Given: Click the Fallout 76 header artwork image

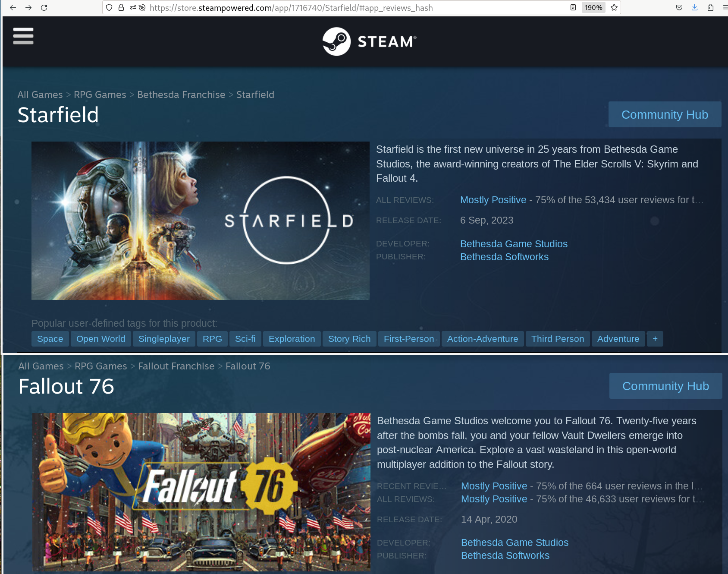Looking at the screenshot, I should (x=201, y=492).
